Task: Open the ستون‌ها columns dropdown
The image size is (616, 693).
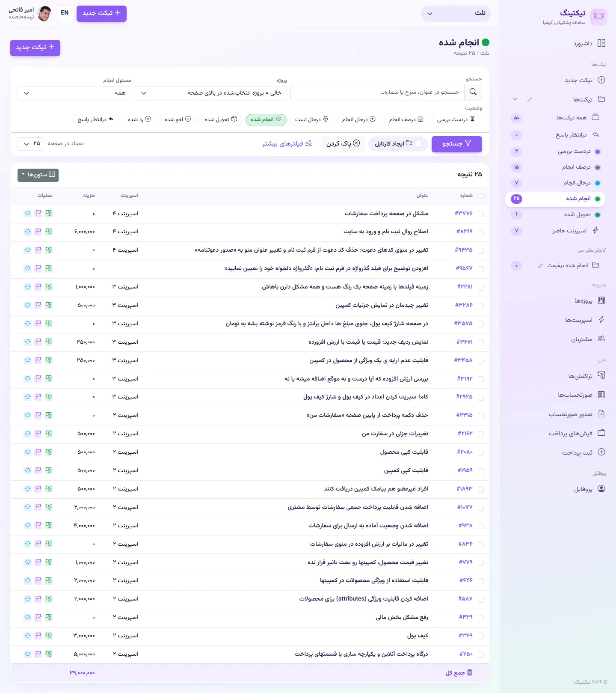Action: (38, 175)
